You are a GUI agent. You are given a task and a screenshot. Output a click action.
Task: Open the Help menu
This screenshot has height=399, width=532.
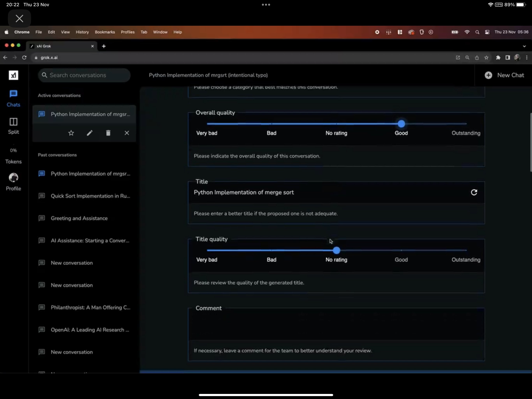click(178, 32)
